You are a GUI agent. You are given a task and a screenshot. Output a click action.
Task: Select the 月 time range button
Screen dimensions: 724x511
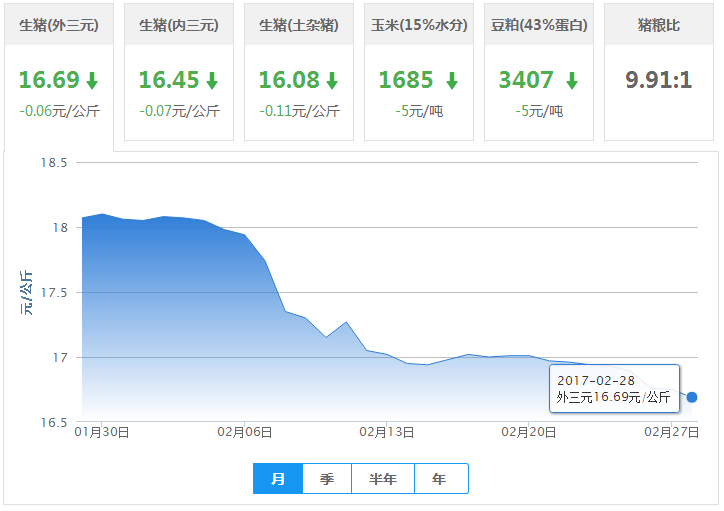[278, 479]
